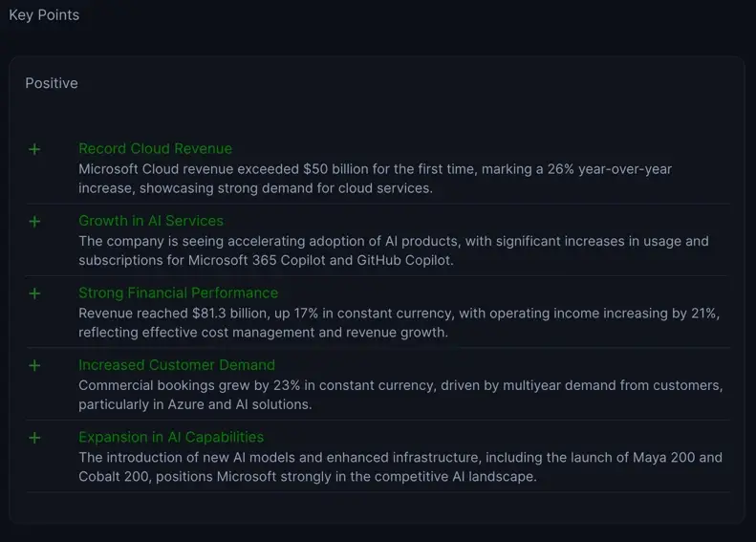Open the Increased Customer Demand heading

177,365
